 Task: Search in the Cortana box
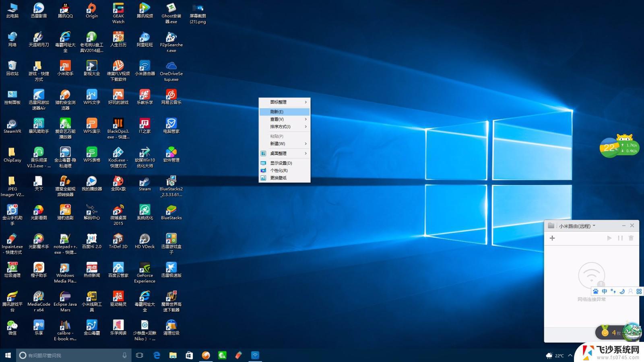(x=74, y=355)
